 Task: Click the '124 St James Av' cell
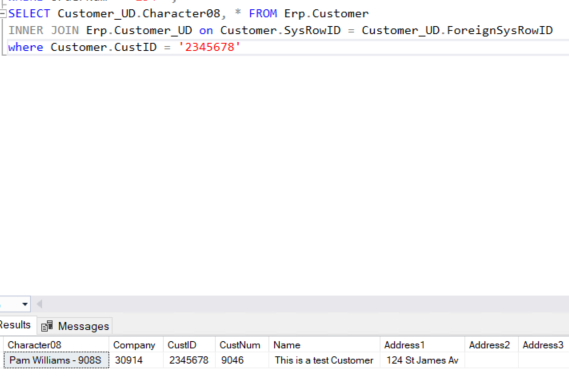(x=422, y=360)
